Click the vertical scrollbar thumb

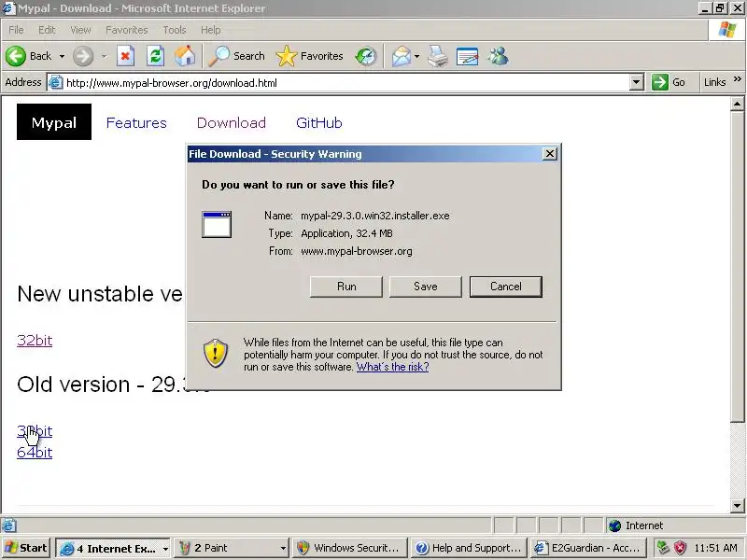[737, 266]
